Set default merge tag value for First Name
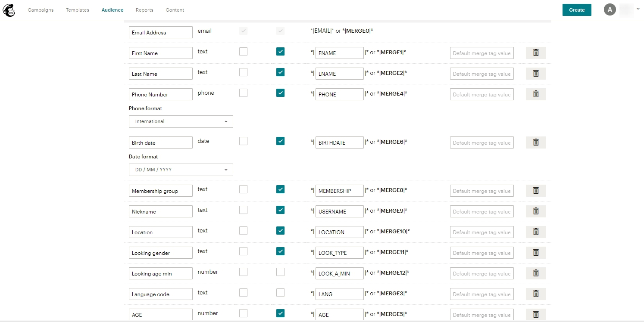This screenshot has height=322, width=644. [x=482, y=53]
